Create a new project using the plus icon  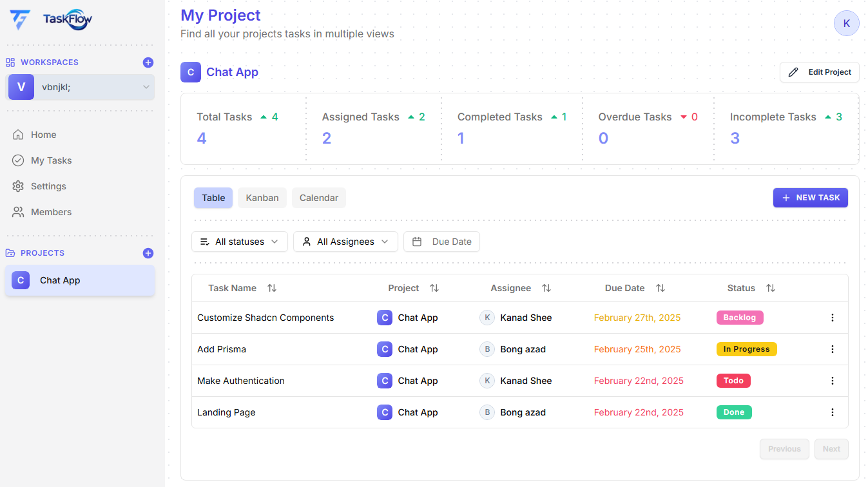148,253
